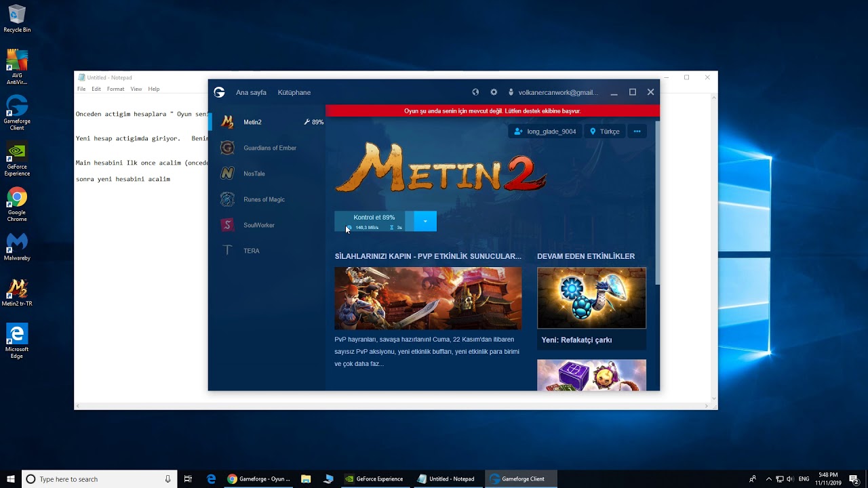The height and width of the screenshot is (488, 868).
Task: Select Runes of Magic in sidebar
Action: [x=267, y=199]
